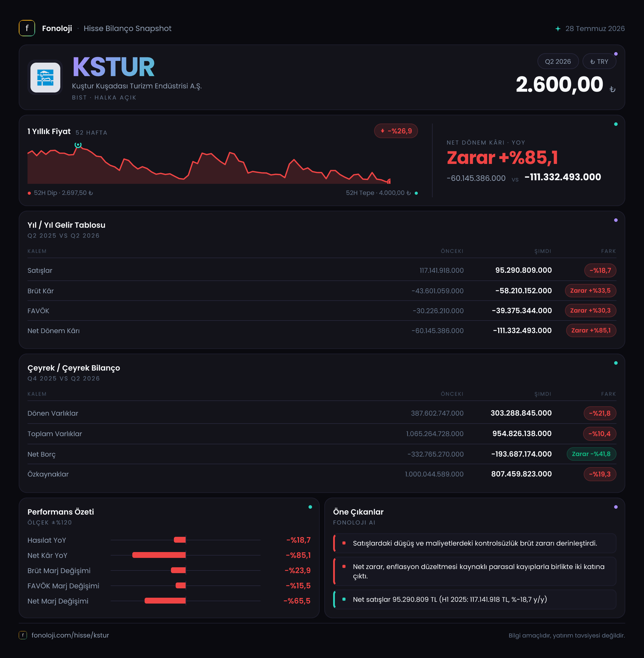The image size is (644, 658).
Task: Click the Brüt Kâr previous value -43.601.059.000
Action: tap(437, 291)
